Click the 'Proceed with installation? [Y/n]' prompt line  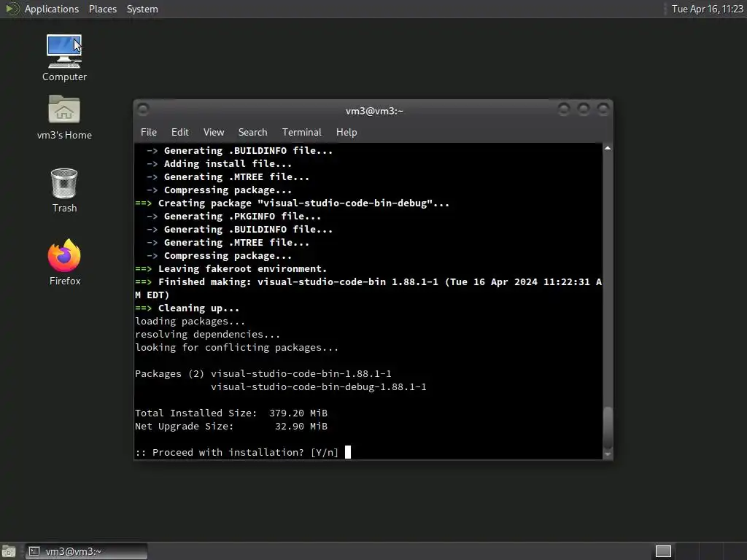click(x=237, y=452)
